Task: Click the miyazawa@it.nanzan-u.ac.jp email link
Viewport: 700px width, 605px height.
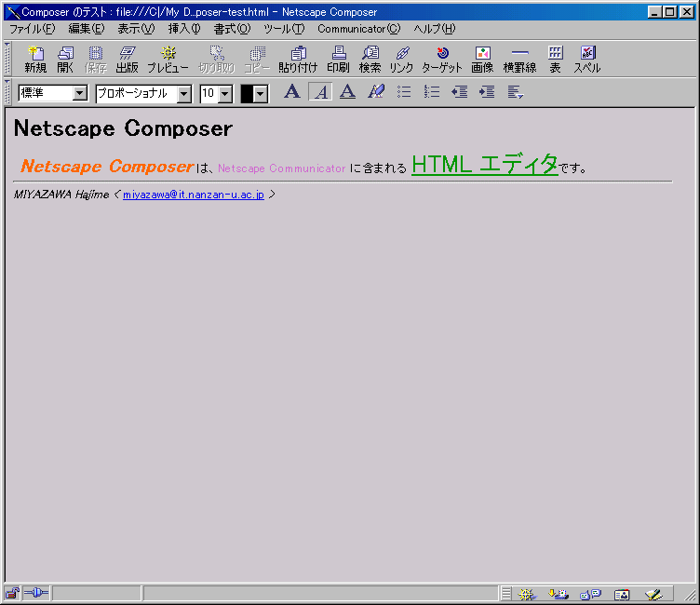Action: click(x=194, y=195)
